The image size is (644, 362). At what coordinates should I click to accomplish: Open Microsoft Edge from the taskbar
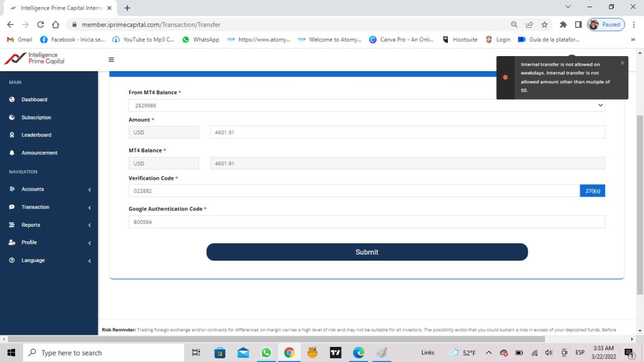pyautogui.click(x=359, y=352)
